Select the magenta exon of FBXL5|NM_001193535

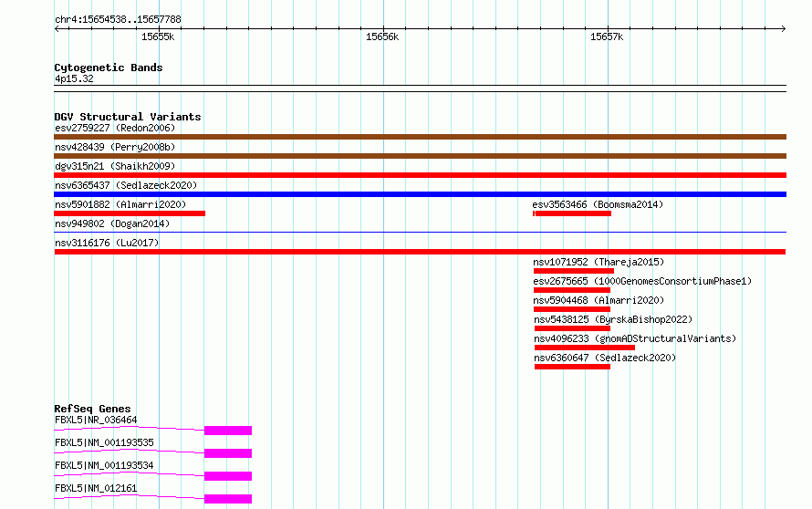(x=228, y=453)
